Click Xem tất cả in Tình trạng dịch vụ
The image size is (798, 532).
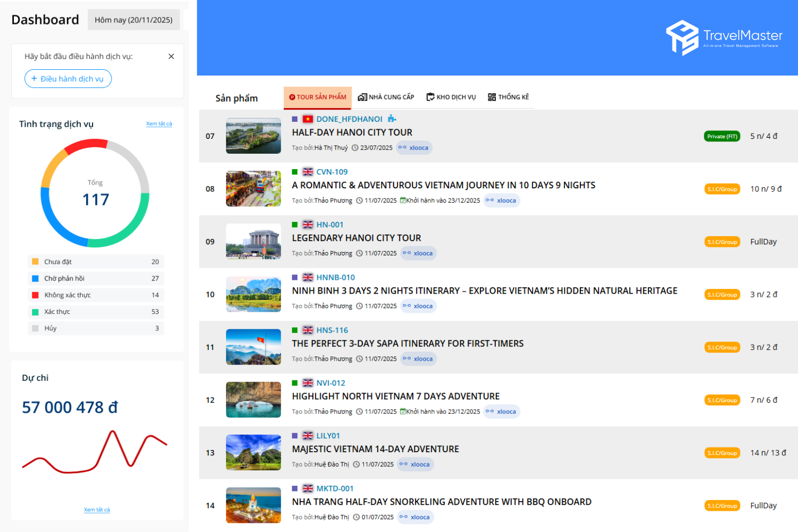[x=159, y=124]
